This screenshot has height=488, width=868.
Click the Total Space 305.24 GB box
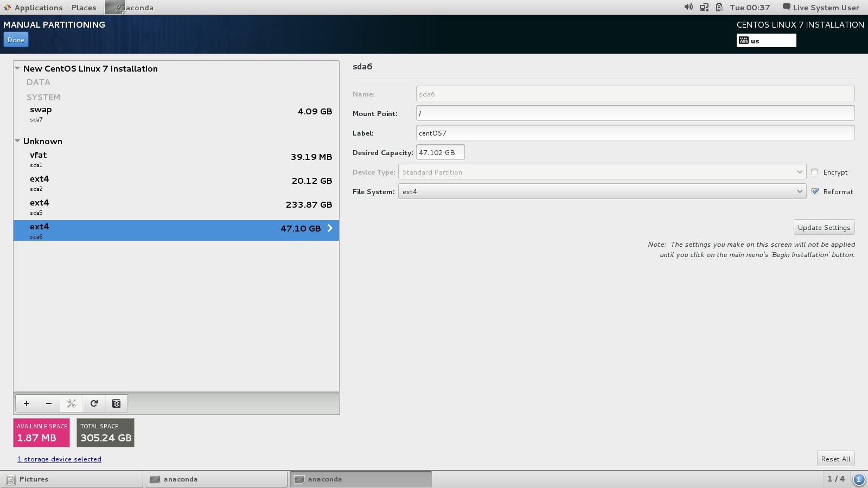click(x=105, y=433)
